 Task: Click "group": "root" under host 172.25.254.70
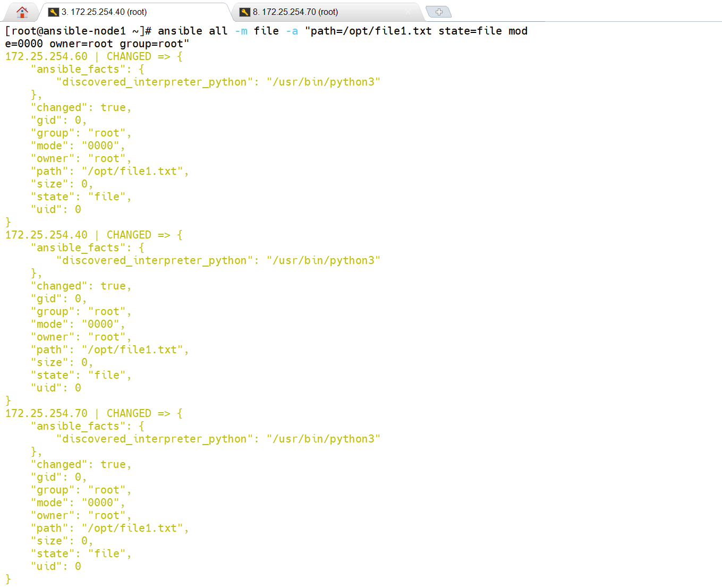(x=81, y=490)
